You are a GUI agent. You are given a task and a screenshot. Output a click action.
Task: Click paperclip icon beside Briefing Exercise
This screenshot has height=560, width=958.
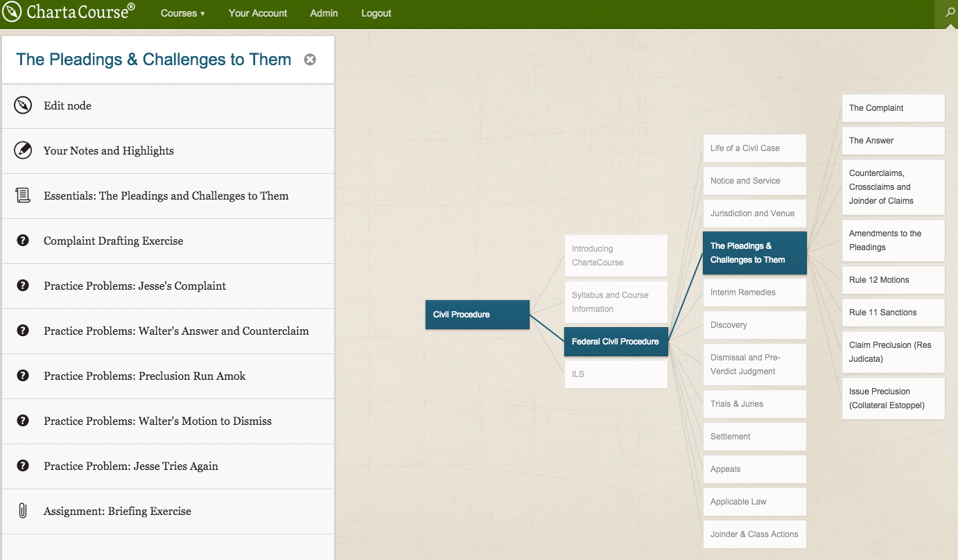(23, 511)
